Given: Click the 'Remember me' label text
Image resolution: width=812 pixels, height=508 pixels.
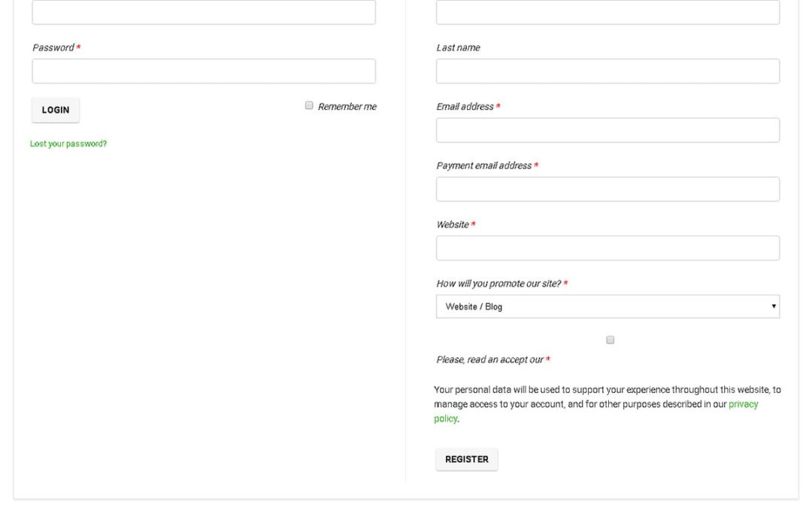Looking at the screenshot, I should tap(347, 107).
